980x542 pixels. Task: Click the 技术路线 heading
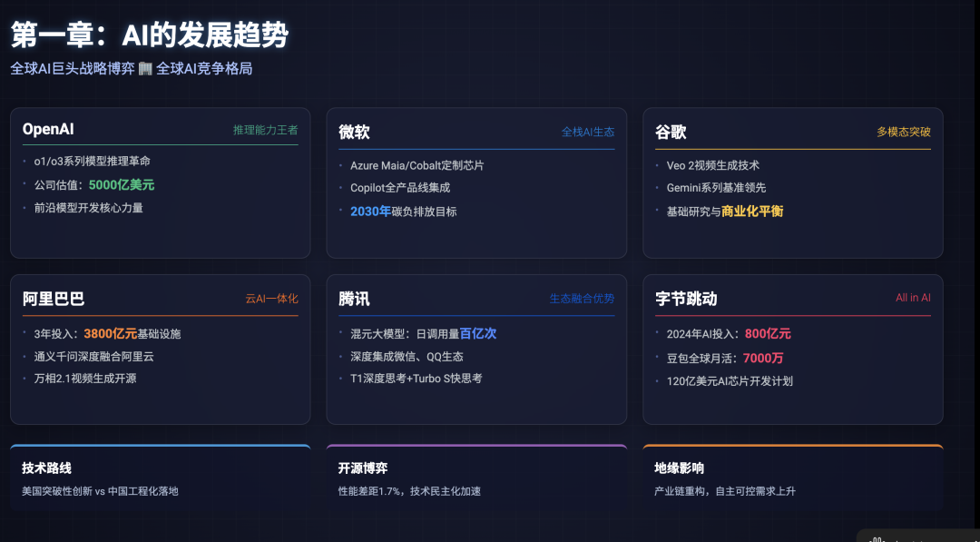pos(47,468)
